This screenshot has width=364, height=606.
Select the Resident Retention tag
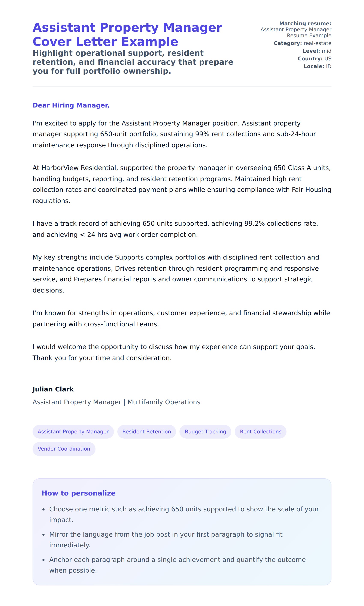[x=146, y=431]
